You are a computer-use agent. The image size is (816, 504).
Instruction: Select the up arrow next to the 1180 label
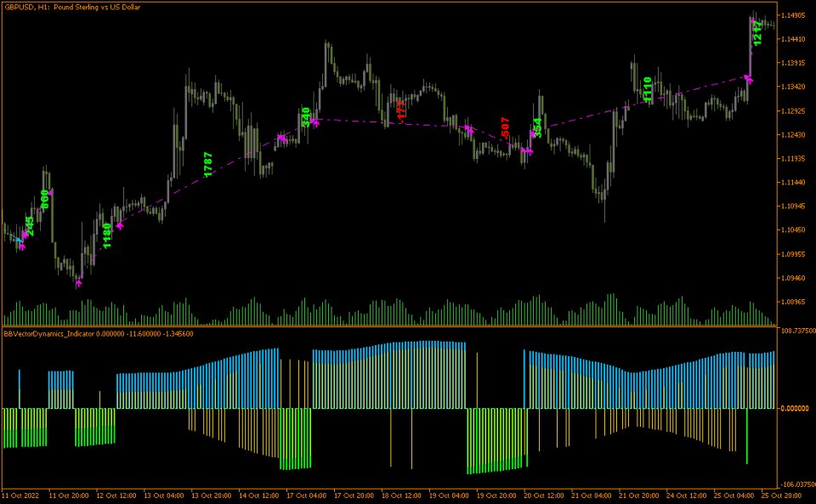click(120, 226)
